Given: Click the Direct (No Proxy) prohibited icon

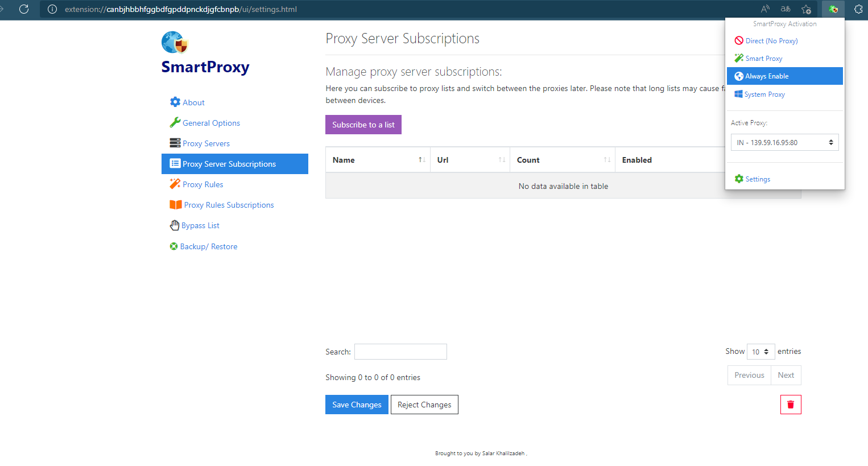Looking at the screenshot, I should [x=739, y=40].
